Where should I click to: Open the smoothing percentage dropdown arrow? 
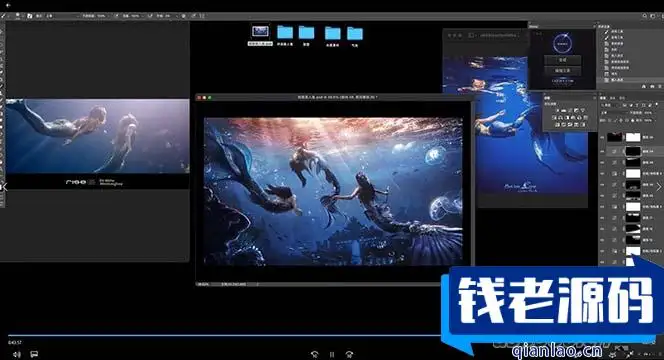176,16
